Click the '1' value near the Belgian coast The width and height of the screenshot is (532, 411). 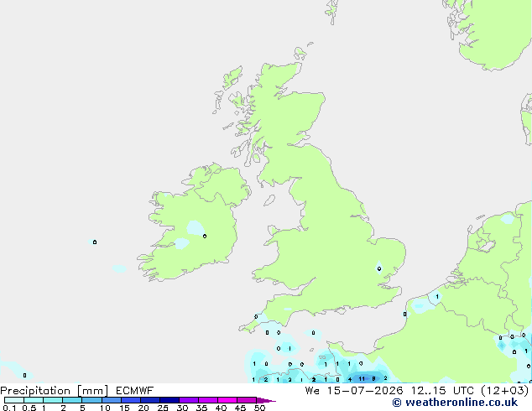tap(437, 296)
